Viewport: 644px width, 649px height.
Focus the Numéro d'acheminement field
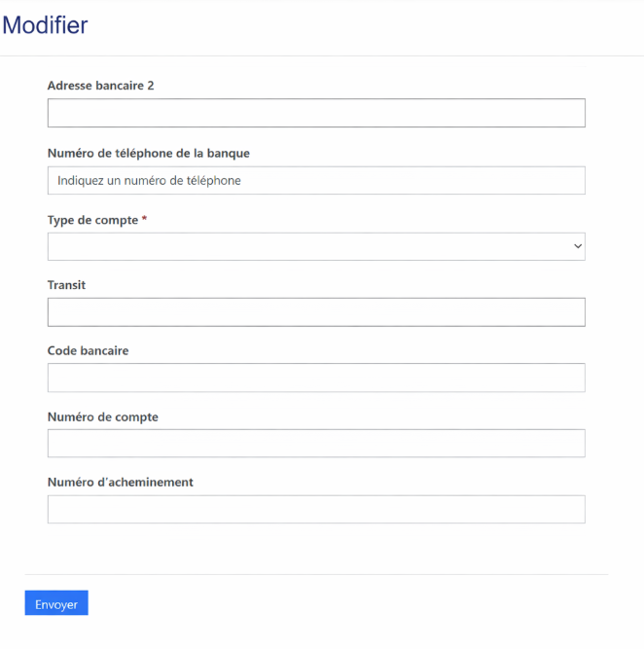tap(316, 509)
